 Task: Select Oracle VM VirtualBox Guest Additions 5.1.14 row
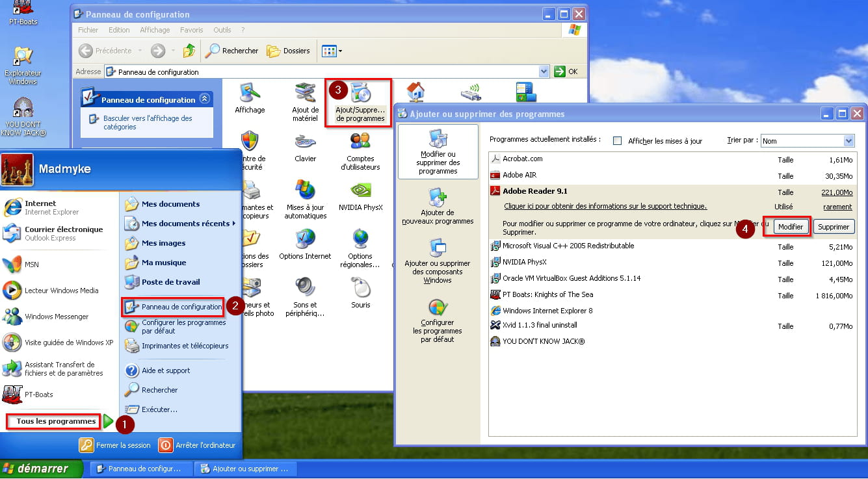[x=672, y=279]
